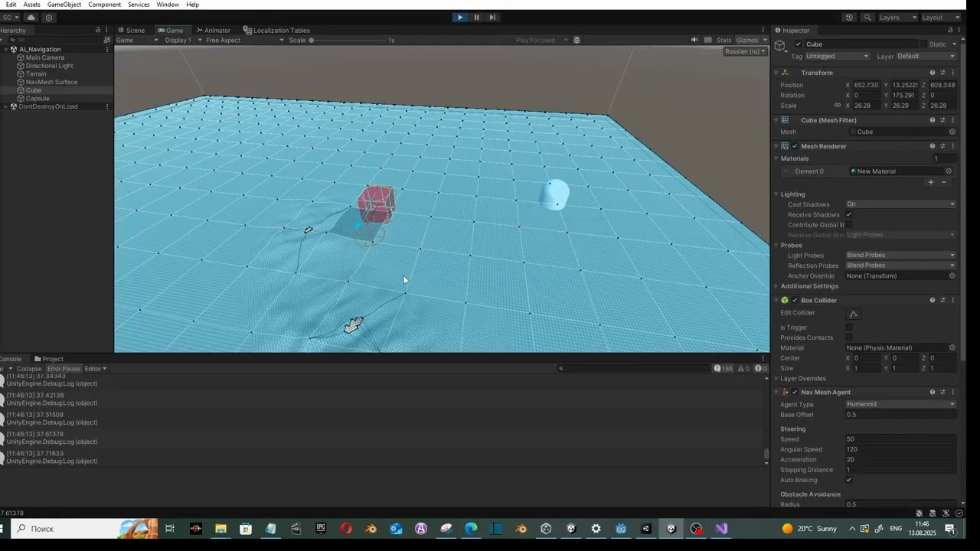Click the Edit Collider button
980x551 pixels.
click(854, 314)
